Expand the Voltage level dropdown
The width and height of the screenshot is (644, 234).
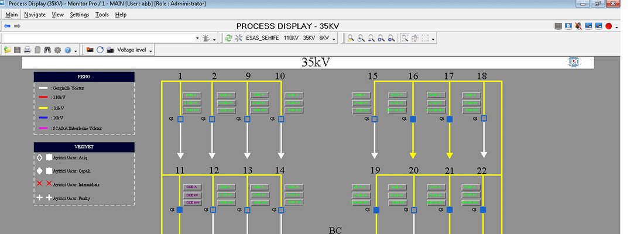(x=151, y=51)
